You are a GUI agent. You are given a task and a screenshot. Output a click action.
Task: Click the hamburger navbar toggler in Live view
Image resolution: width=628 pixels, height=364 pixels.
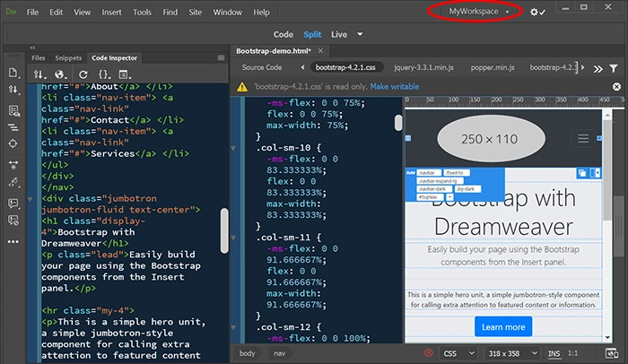coord(583,139)
